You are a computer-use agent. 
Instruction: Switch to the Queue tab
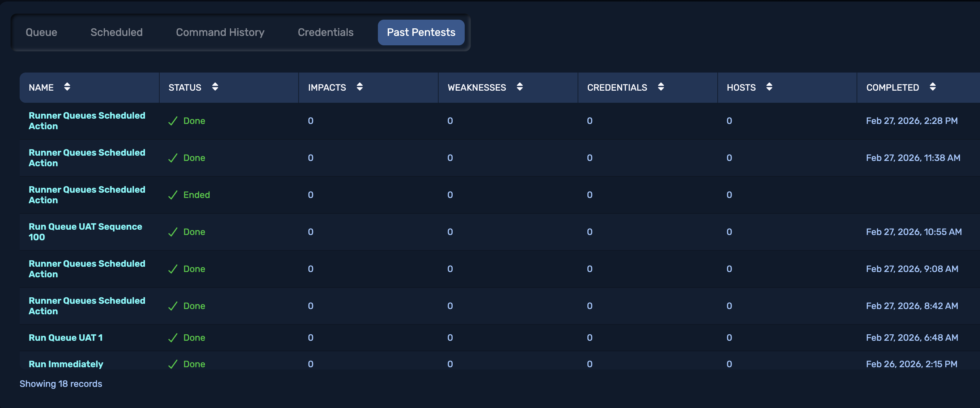[42, 32]
